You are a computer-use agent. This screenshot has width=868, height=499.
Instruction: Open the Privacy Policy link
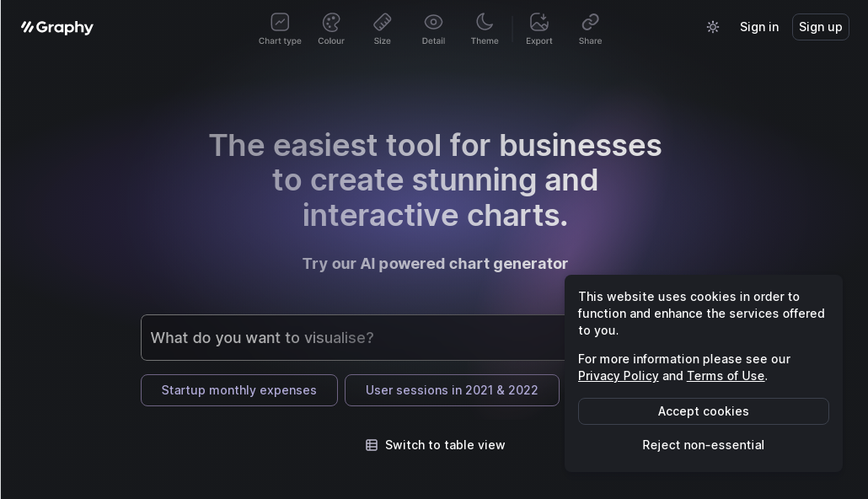point(618,376)
